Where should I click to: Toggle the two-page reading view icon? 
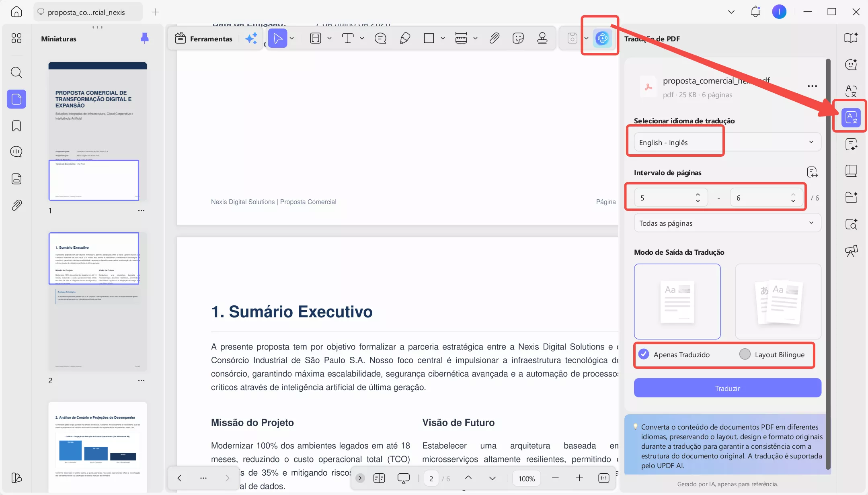click(x=379, y=478)
